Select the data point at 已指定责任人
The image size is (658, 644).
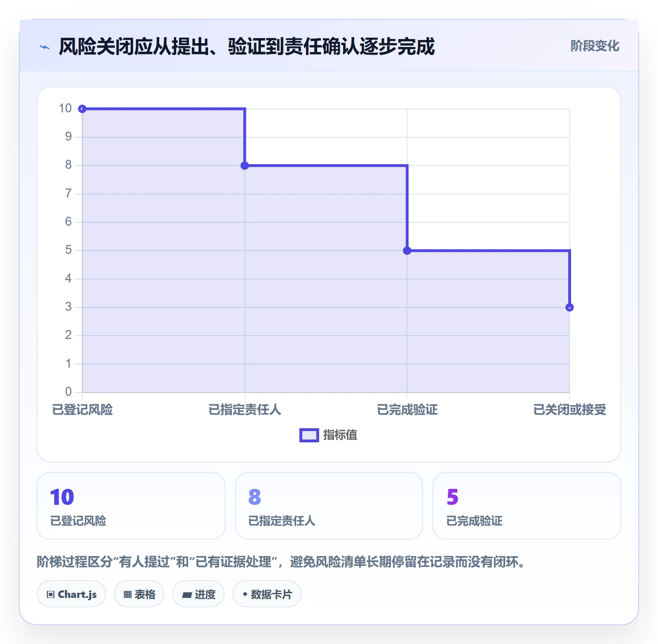click(245, 165)
